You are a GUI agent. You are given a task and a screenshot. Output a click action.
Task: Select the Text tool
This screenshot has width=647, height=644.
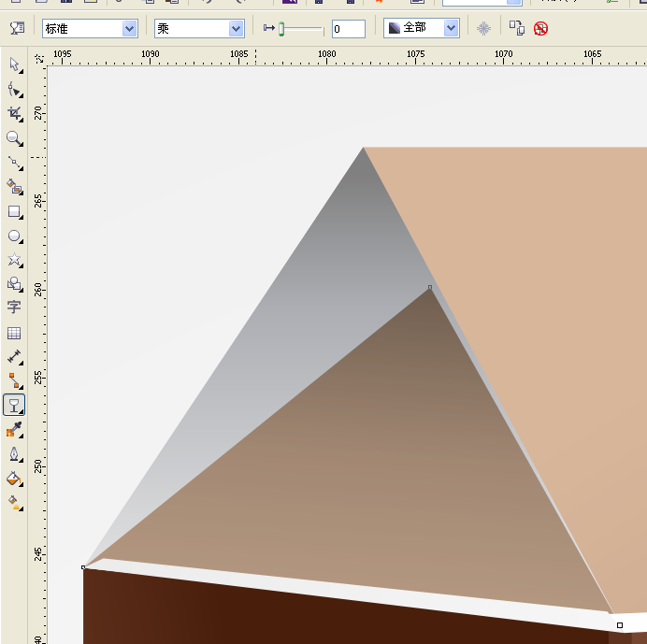coord(14,307)
